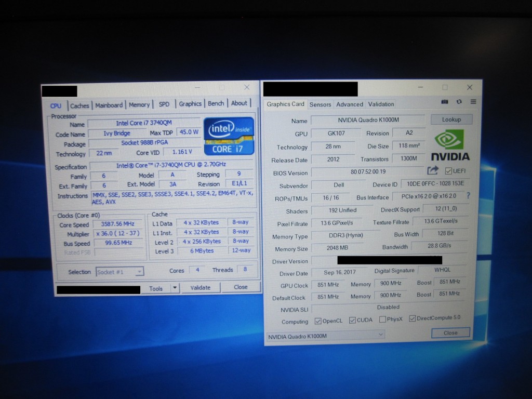Click the Lookup button in GPU-Z
This screenshot has height=399, width=532.
[x=451, y=119]
